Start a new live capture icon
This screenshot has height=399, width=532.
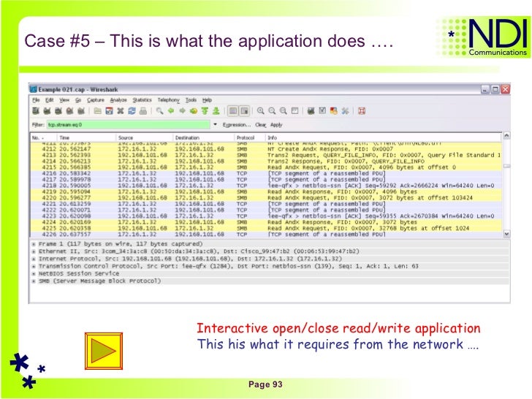tap(58, 111)
